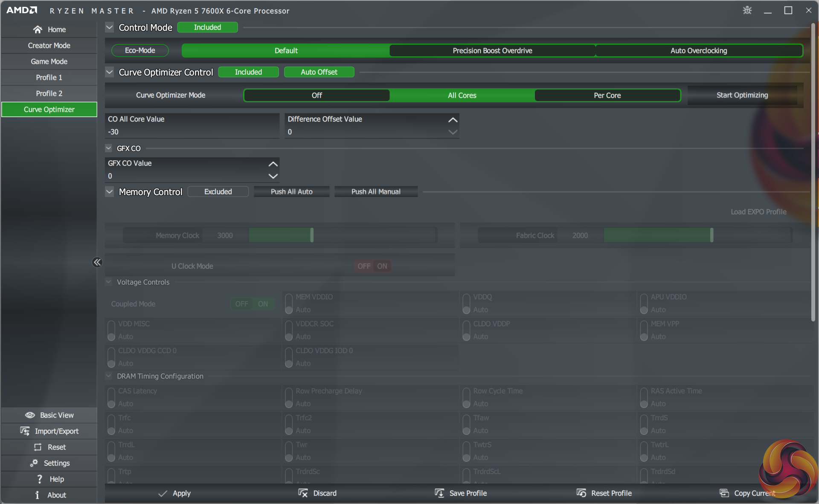Screen dimensions: 819x504
Task: Click the Home icon in sidebar
Action: coord(38,29)
